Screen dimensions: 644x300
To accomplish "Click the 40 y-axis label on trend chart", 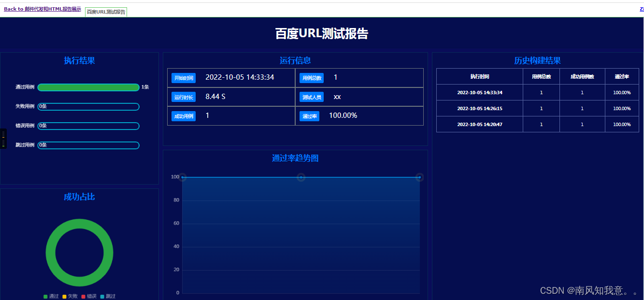I will (176, 246).
